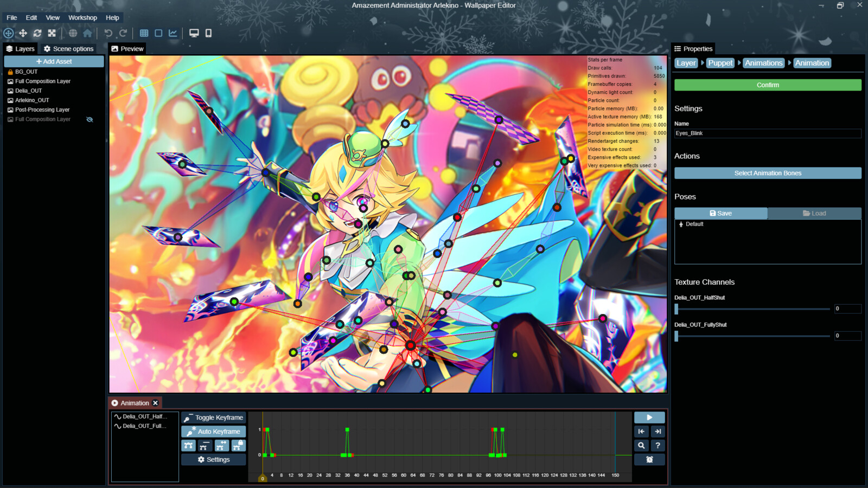
Task: Open the Edit menu
Action: pos(31,17)
